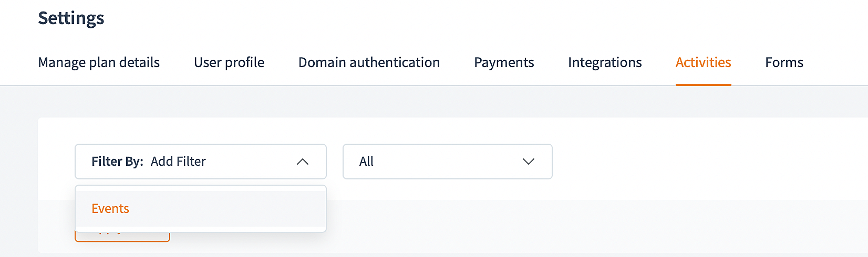
Task: Open the User profile tab
Action: tap(229, 62)
